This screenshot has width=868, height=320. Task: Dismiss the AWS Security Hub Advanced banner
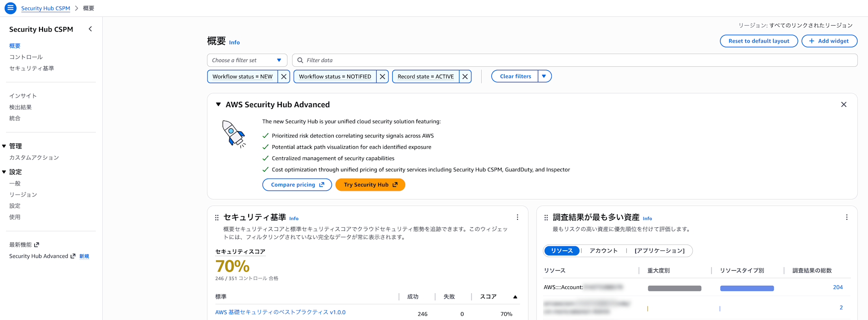(x=844, y=104)
